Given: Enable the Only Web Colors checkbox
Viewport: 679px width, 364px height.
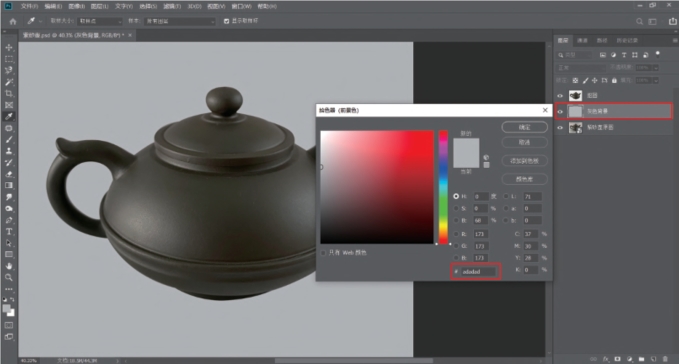Looking at the screenshot, I should [x=323, y=253].
